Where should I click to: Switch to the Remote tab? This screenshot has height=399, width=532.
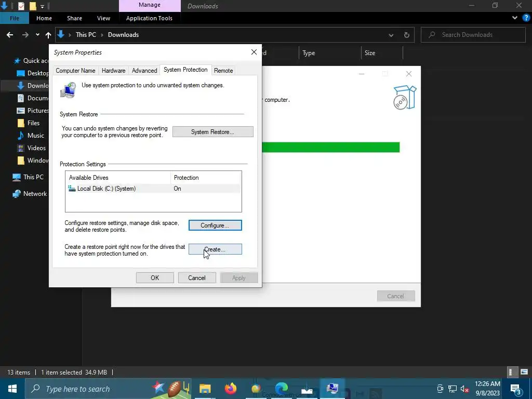click(x=223, y=71)
